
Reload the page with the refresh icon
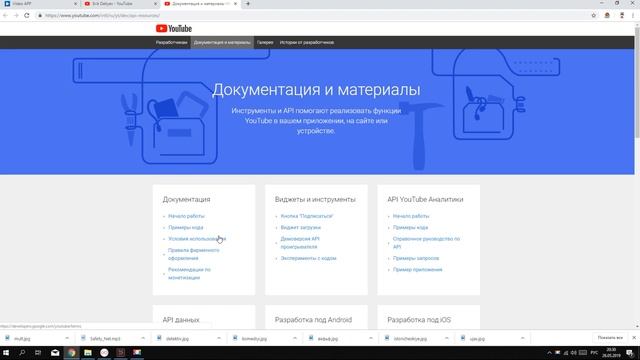(27, 16)
